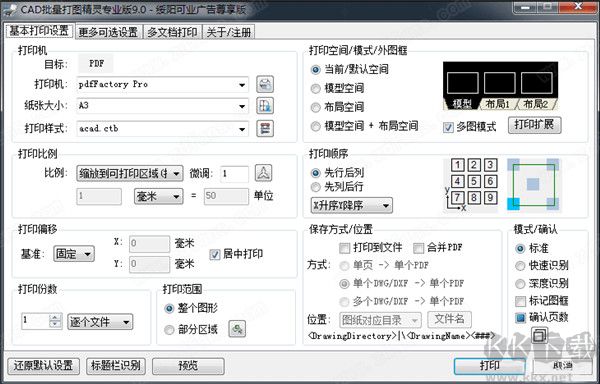Open the 比例 缩放到可打印区域 dropdown
600x384 pixels.
[x=130, y=174]
